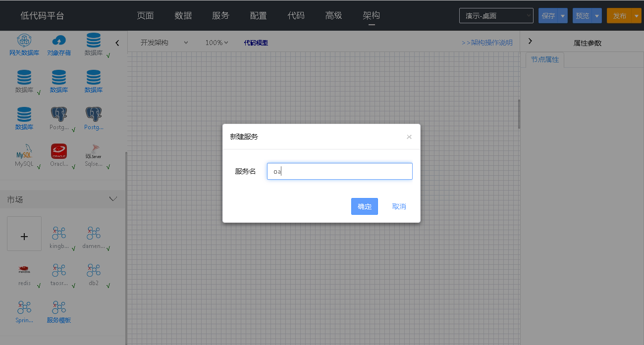
Task: Switch to the 节点属性 tab
Action: (545, 60)
